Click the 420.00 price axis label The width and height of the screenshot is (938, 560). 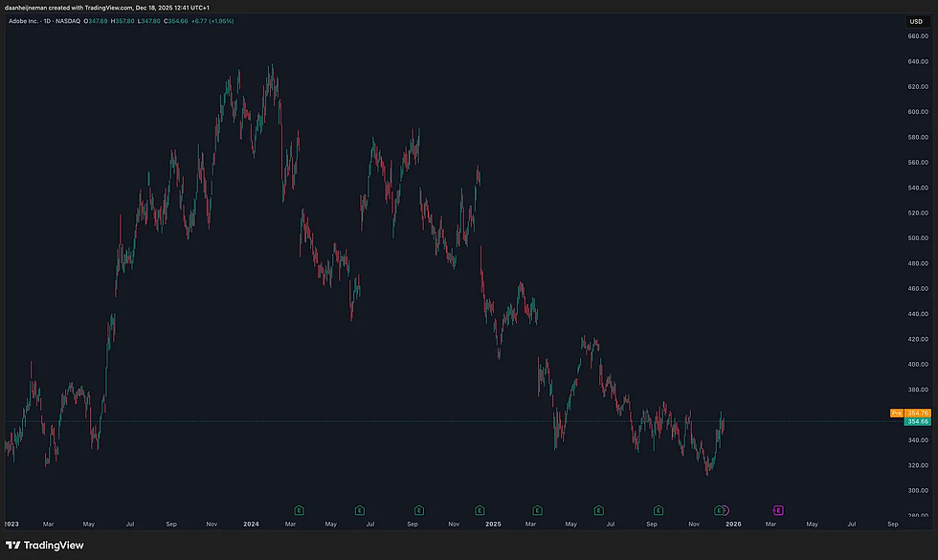point(918,339)
